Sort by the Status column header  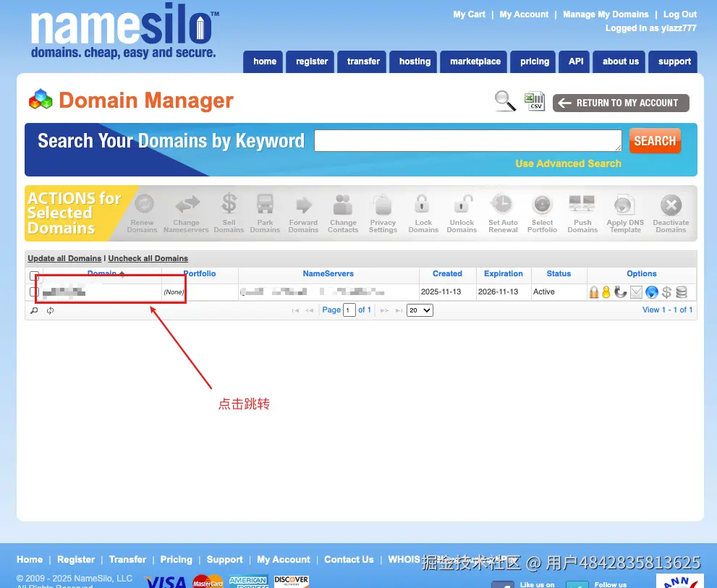[559, 273]
